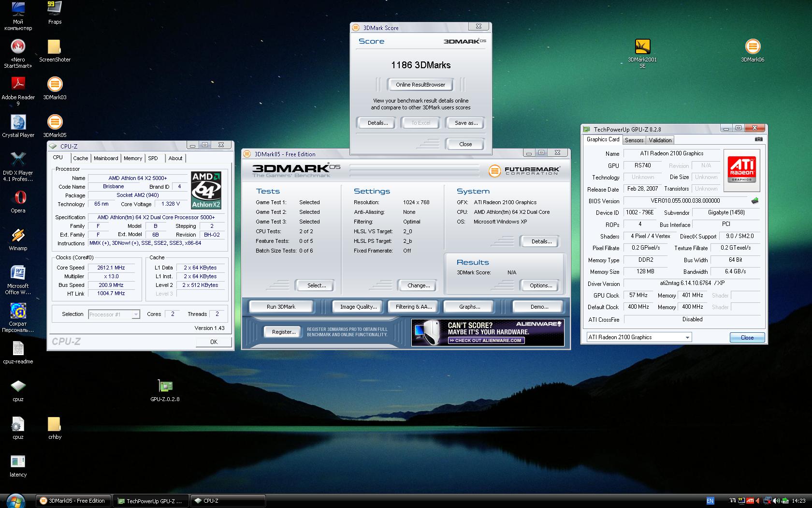Click the EN language indicator in tray

pyautogui.click(x=710, y=501)
